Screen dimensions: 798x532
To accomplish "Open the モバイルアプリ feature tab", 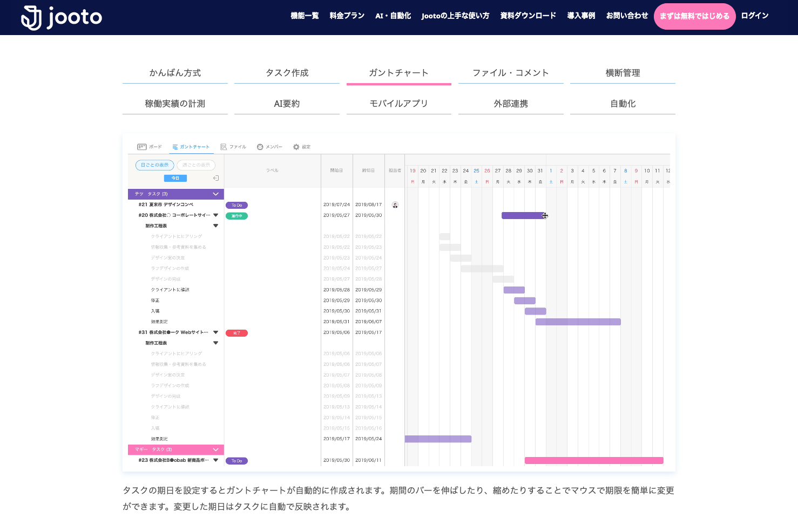I will coord(398,104).
